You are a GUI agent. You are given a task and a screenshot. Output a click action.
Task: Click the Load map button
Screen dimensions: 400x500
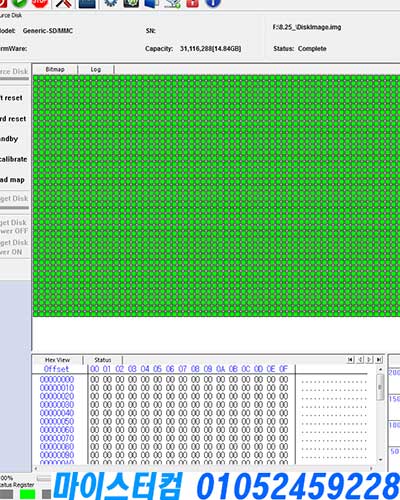(13, 180)
